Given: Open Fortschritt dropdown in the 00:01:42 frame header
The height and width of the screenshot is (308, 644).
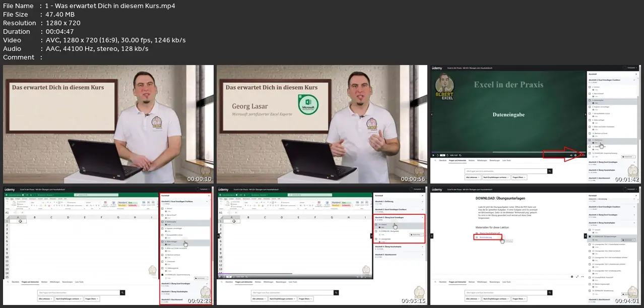Looking at the screenshot, I should 632,68.
